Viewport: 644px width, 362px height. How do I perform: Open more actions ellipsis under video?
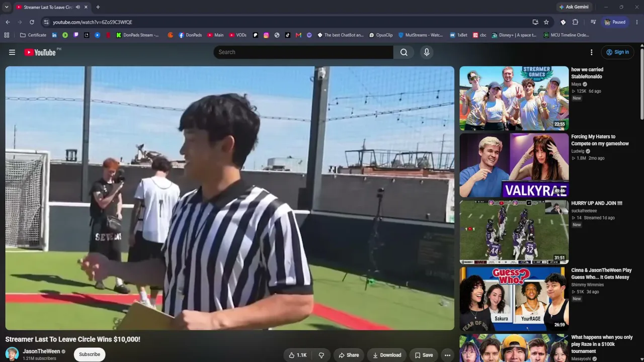pos(447,355)
